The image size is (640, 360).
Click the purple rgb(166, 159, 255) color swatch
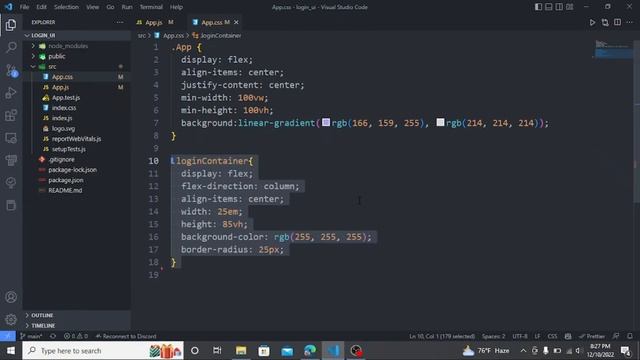coord(326,122)
